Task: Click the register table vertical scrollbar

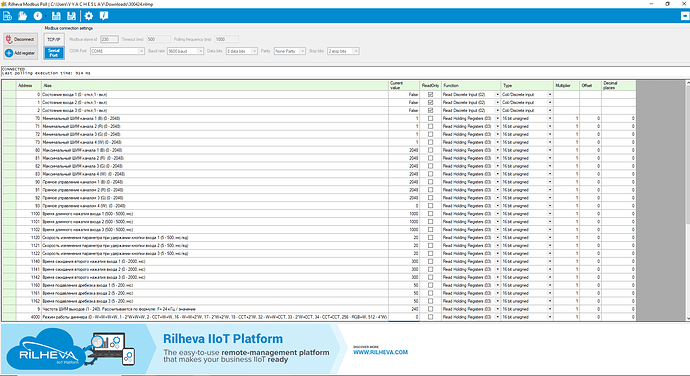Action: point(687,200)
